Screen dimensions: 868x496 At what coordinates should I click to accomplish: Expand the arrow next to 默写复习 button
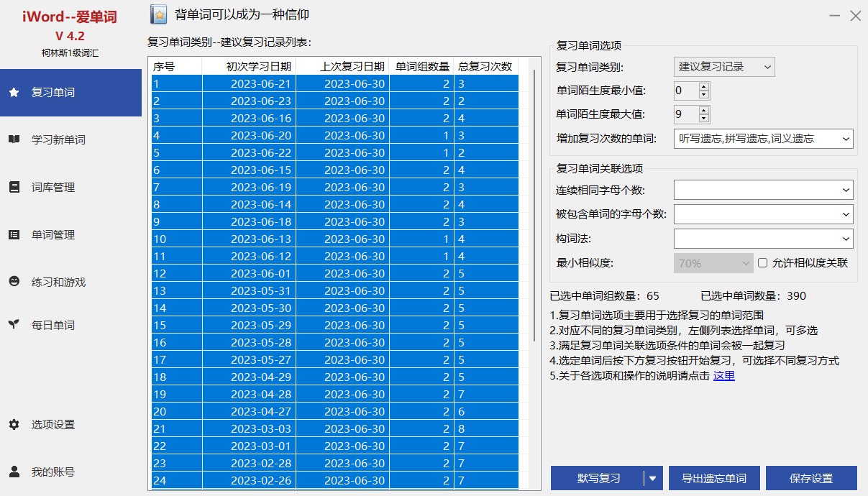coord(653,478)
